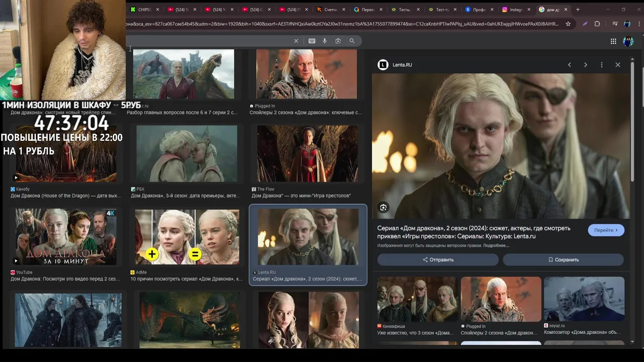
Task: Open The Flow result image
Action: click(307, 153)
